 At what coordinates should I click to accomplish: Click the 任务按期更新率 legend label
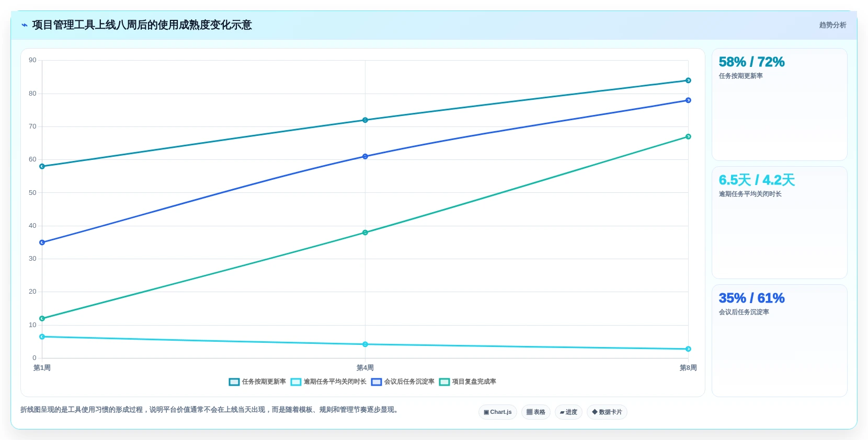click(264, 382)
